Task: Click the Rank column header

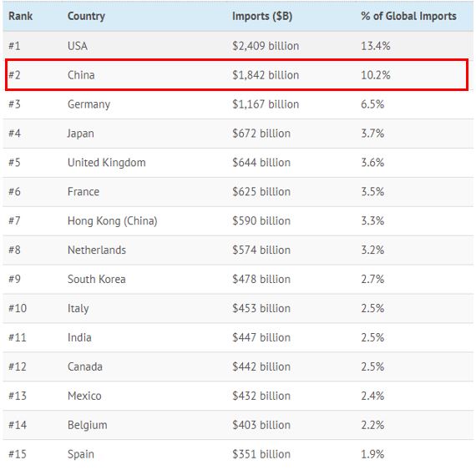Action: click(20, 16)
